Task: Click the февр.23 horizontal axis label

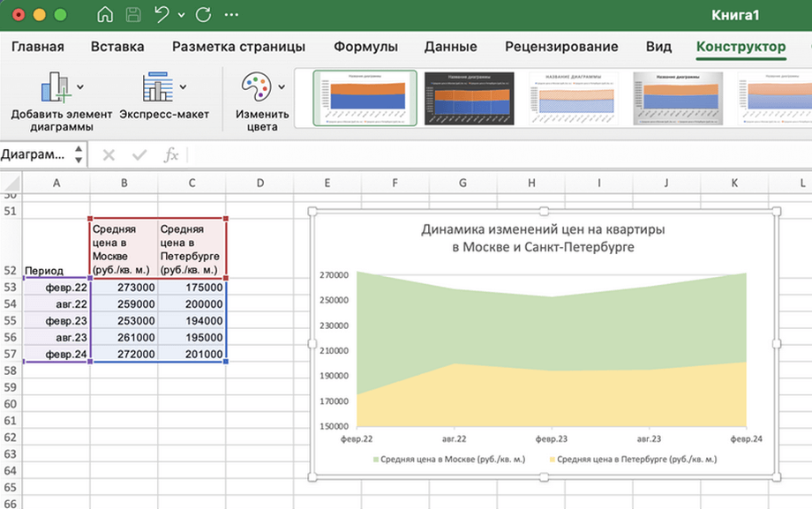Action: pos(551,439)
